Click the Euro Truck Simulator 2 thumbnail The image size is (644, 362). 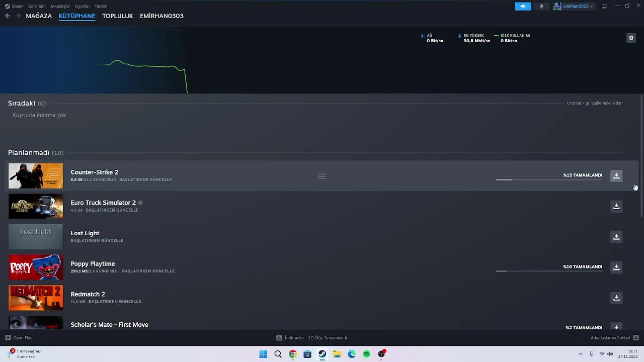36,206
